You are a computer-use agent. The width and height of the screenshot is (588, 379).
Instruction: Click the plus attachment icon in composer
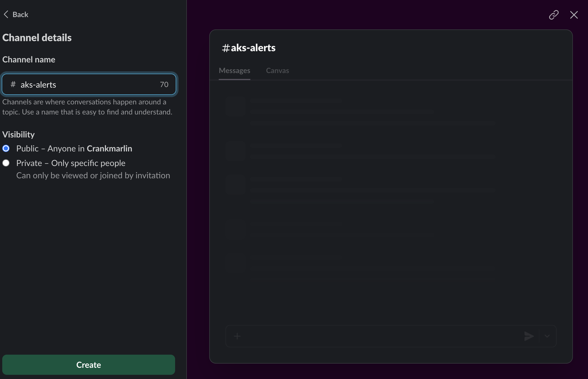pyautogui.click(x=237, y=336)
